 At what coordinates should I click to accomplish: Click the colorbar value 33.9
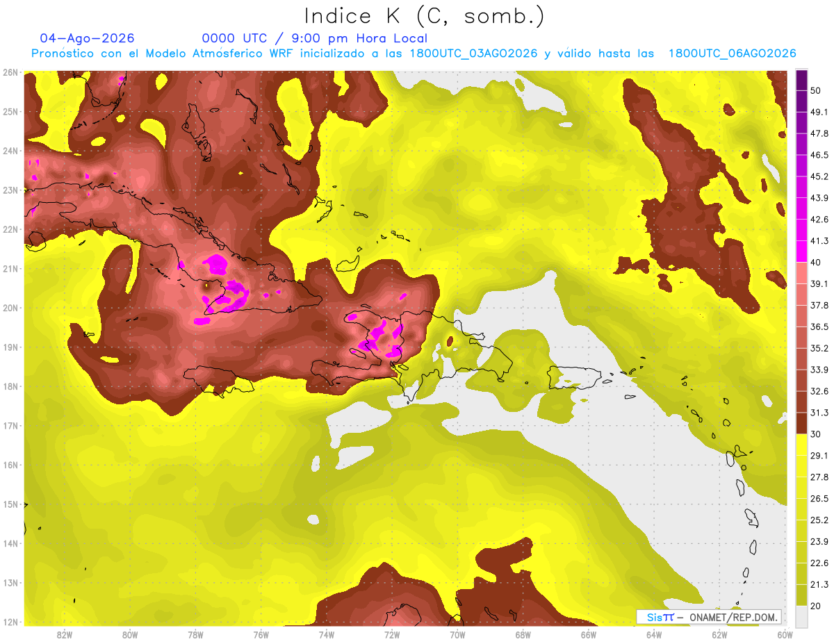point(819,370)
